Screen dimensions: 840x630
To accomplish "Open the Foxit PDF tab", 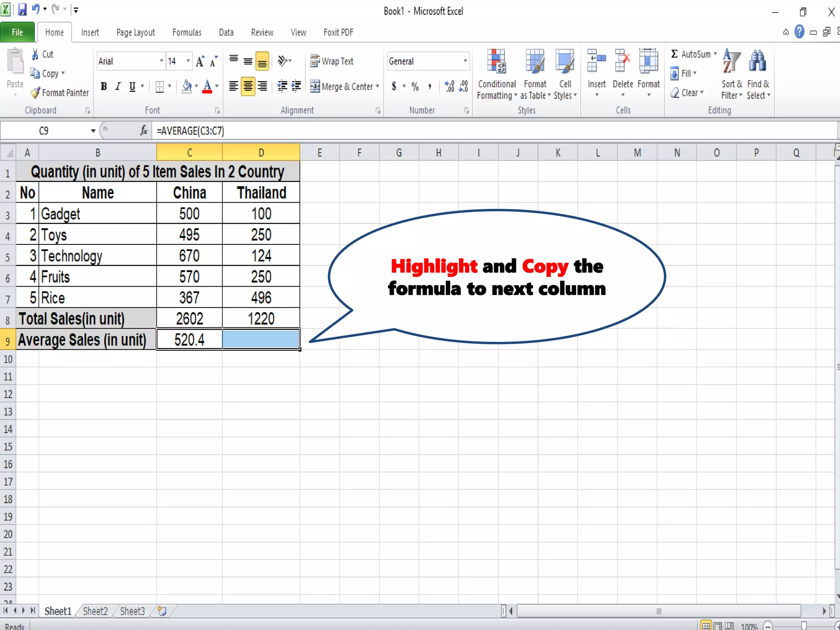I will [338, 32].
